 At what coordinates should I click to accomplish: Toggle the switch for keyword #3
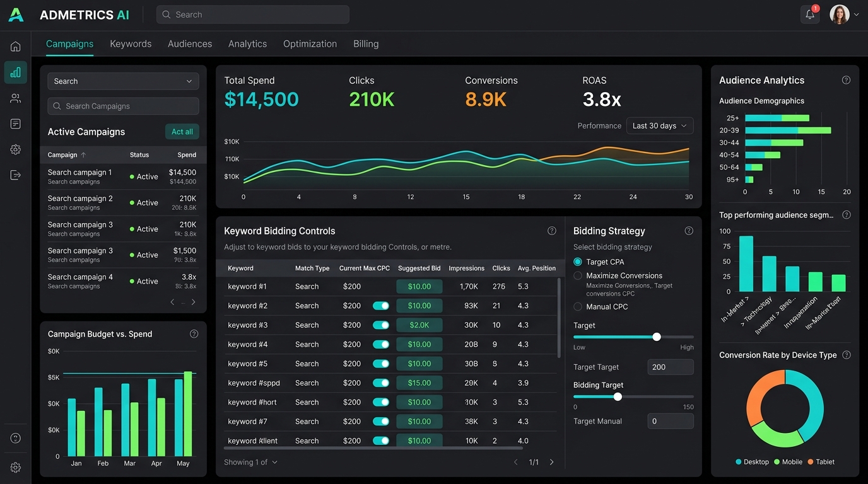381,325
